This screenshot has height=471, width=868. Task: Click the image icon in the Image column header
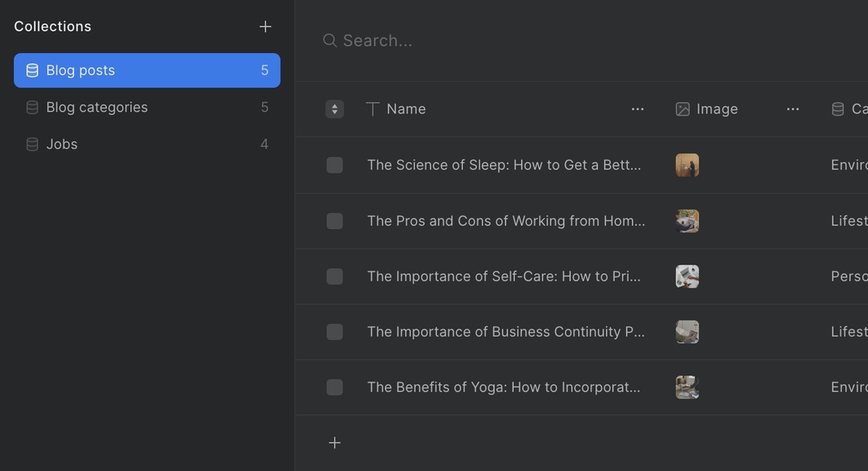tap(683, 109)
